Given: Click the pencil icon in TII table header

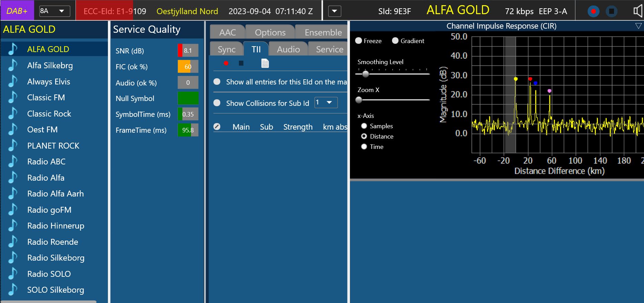Looking at the screenshot, I should point(217,127).
